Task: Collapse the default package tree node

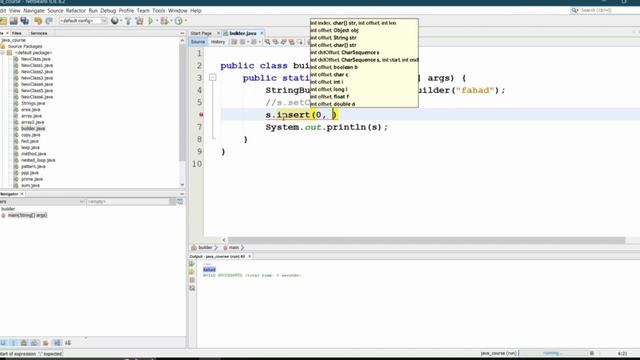Action: [3, 53]
